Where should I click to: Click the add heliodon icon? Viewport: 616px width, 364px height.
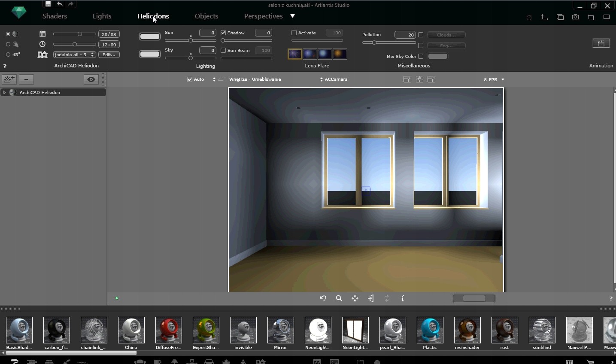coord(9,79)
